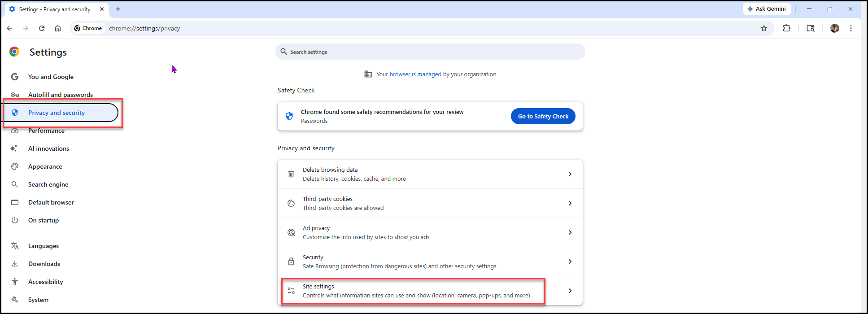Navigate back with the arrow icon

click(x=9, y=28)
